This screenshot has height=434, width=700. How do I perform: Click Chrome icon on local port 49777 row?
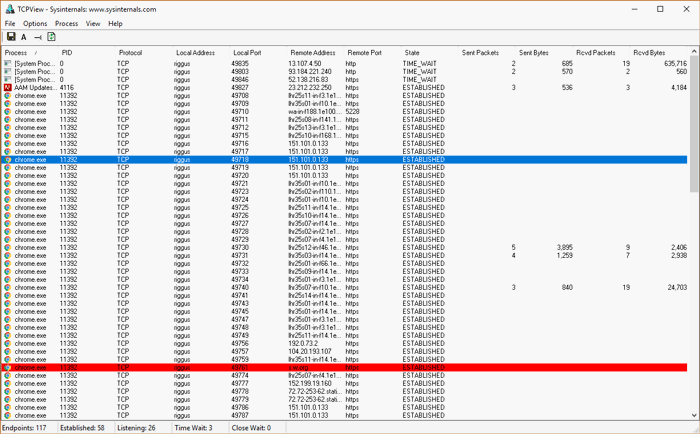tap(8, 384)
